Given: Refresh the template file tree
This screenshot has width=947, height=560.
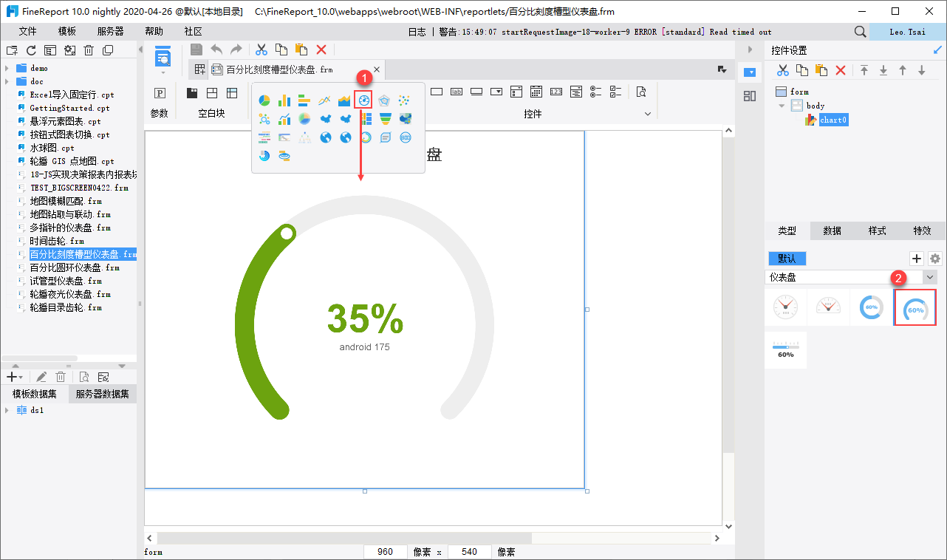Looking at the screenshot, I should coord(31,50).
